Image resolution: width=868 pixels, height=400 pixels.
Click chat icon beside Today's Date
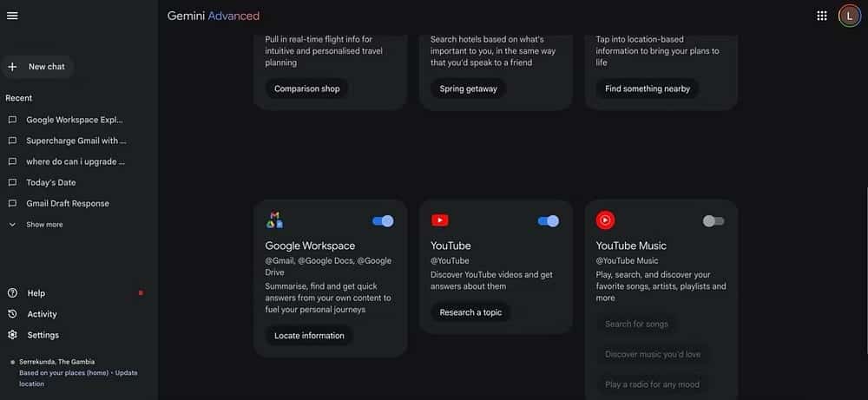[12, 182]
